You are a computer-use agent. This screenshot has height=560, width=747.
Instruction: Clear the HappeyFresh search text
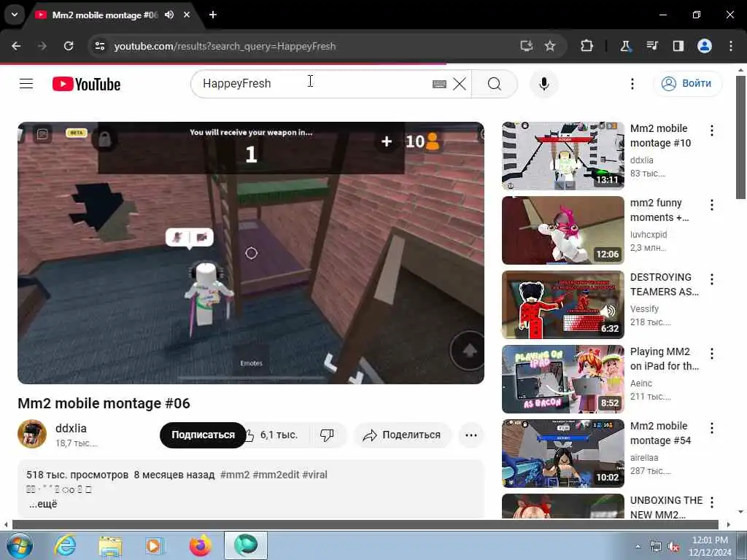460,85
